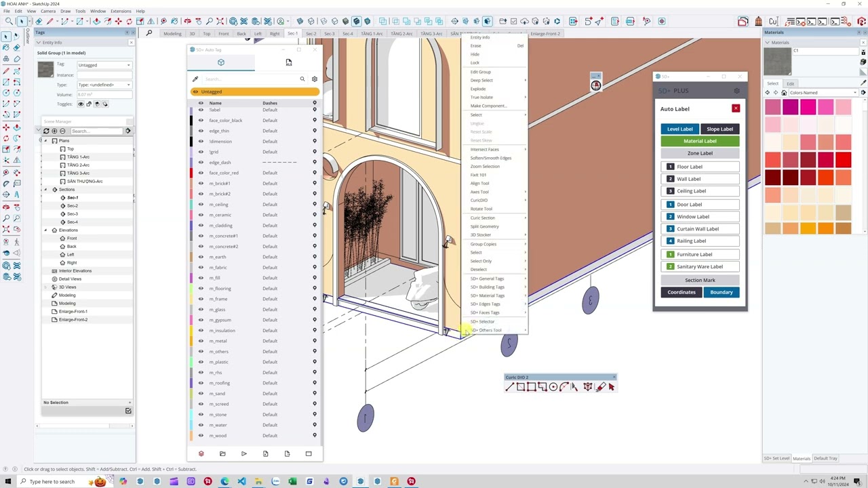Click the gray material preview thumbnail in Entity Info
868x488 pixels.
tap(45, 69)
